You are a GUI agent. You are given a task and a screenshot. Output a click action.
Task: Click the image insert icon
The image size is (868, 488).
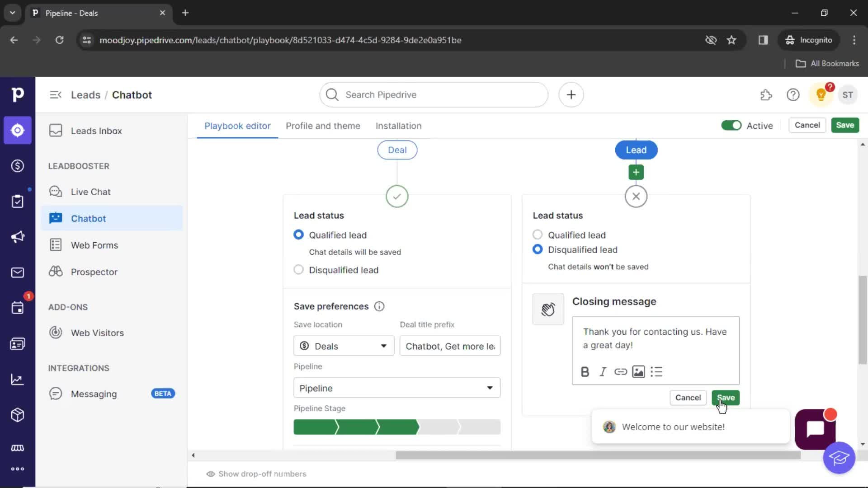pyautogui.click(x=638, y=372)
